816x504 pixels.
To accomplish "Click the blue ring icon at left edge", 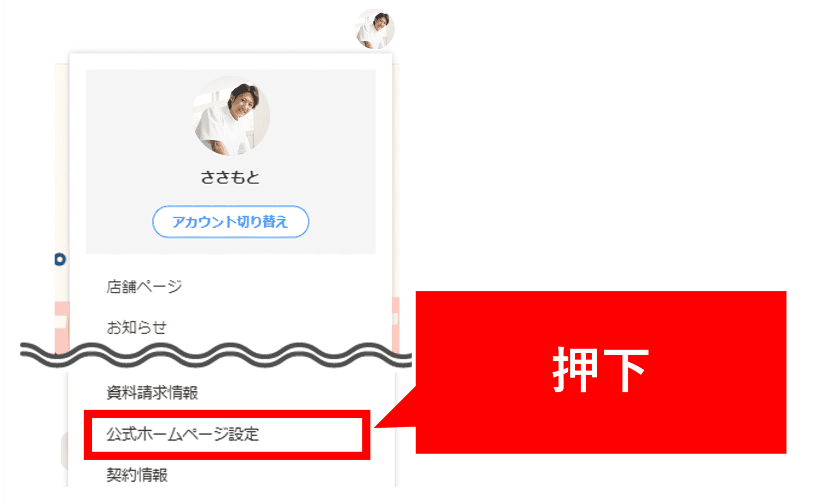I will click(60, 259).
